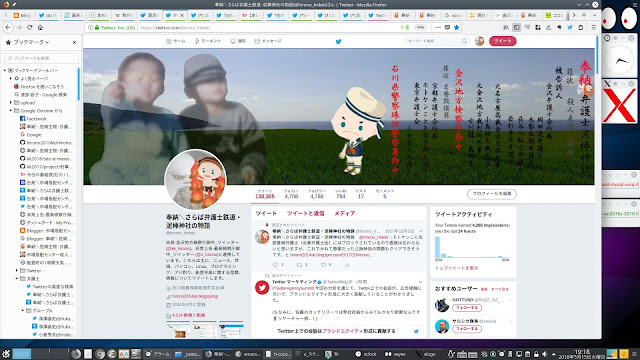Open メッセージ messages in Twitter nav

[268, 41]
